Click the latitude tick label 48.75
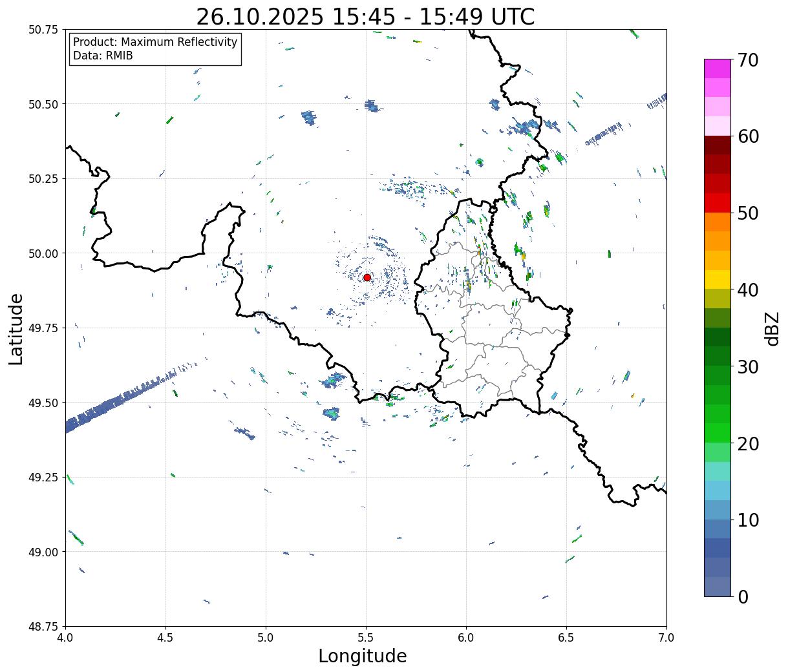This screenshot has height=672, width=788. click(43, 627)
